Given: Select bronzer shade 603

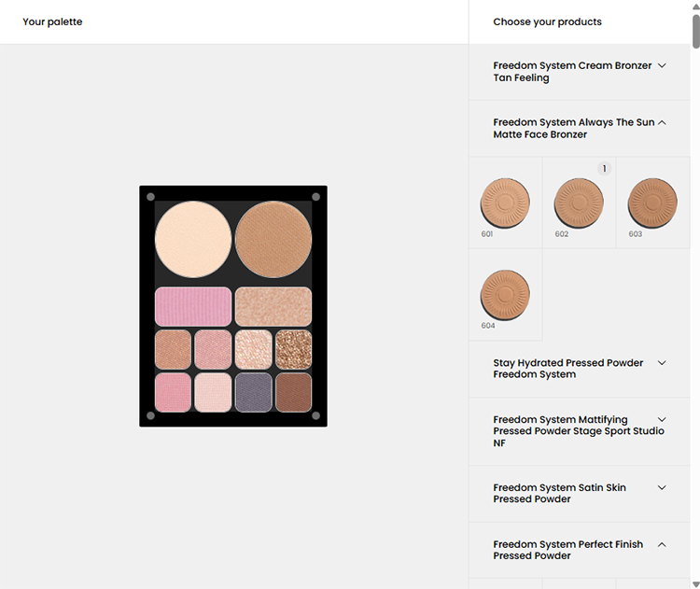Looking at the screenshot, I should pyautogui.click(x=652, y=203).
